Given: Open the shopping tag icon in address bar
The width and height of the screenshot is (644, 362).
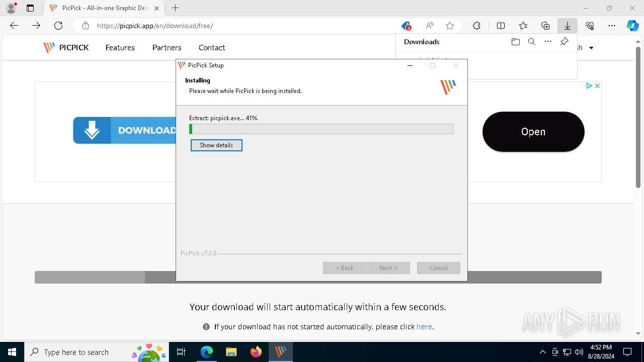Looking at the screenshot, I should (406, 26).
